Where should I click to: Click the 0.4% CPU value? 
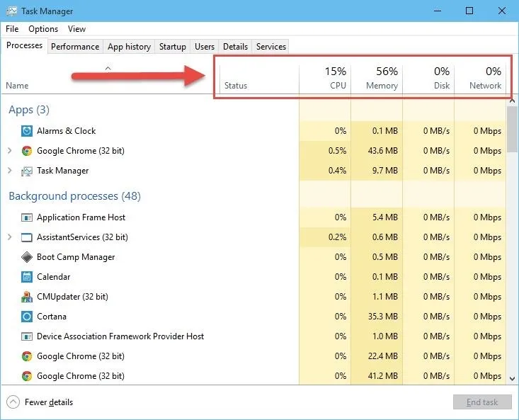[x=337, y=171]
